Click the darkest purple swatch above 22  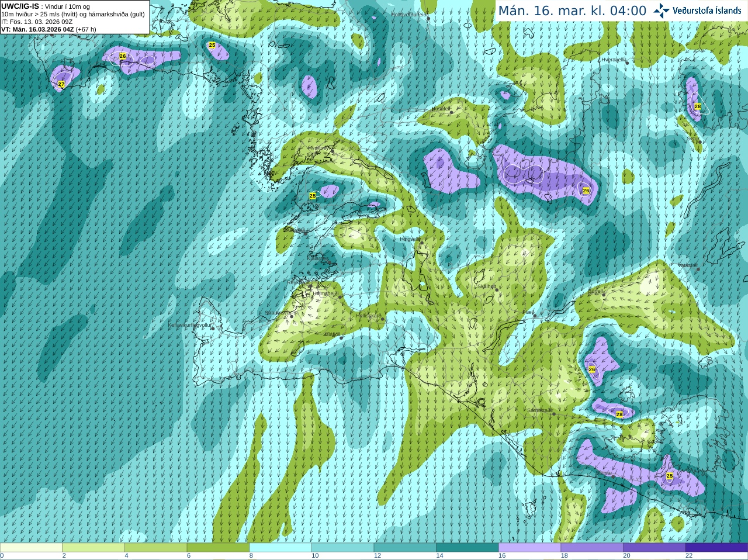716,548
